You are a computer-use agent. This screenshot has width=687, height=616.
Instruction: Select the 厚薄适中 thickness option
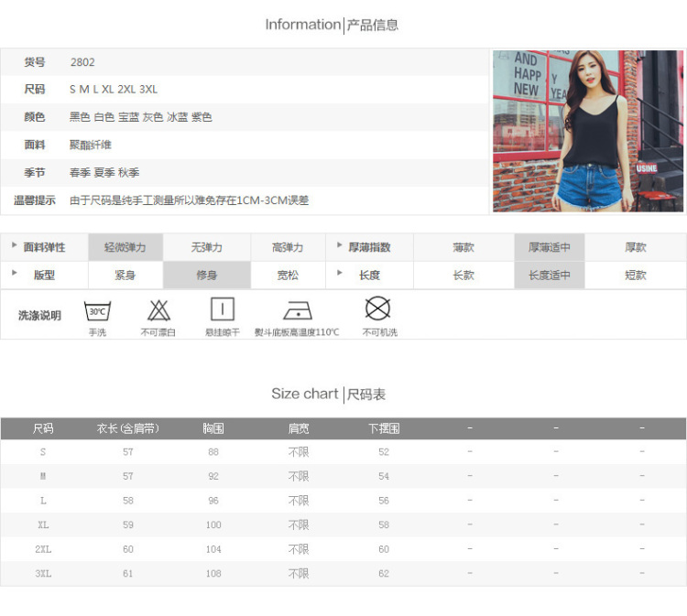[549, 247]
